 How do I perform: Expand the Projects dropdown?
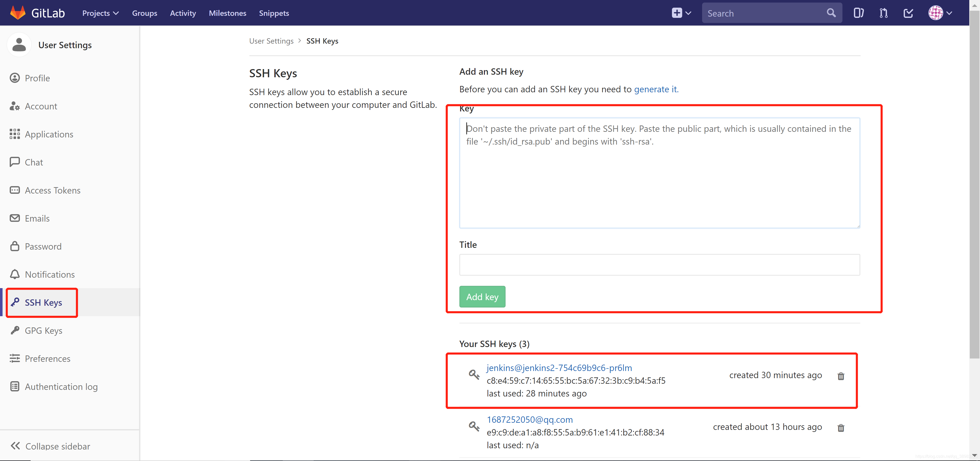click(100, 12)
